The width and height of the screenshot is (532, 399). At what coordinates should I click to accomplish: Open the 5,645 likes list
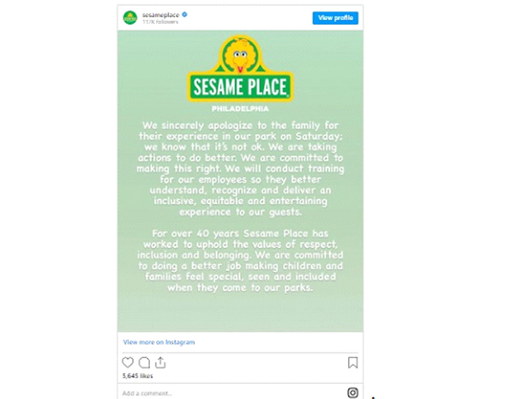pyautogui.click(x=138, y=376)
